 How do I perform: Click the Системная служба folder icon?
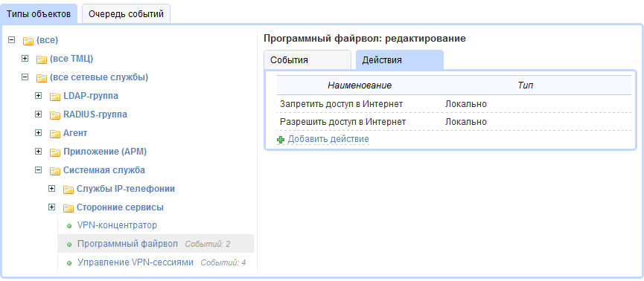pos(55,171)
